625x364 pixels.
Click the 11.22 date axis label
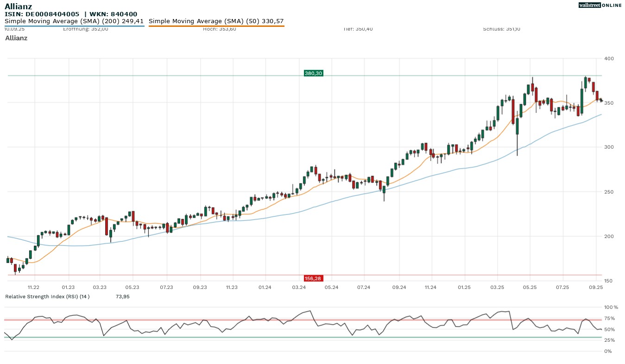point(33,288)
